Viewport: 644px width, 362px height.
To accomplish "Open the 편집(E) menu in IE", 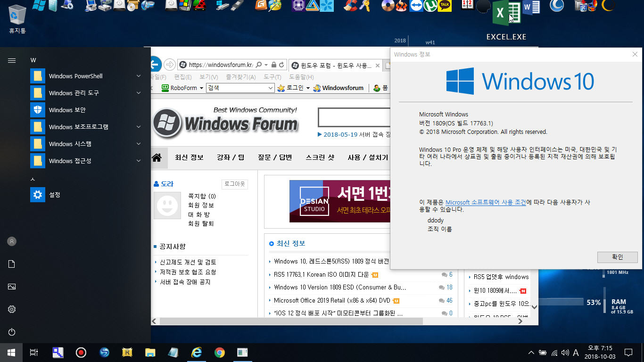I will pos(183,77).
